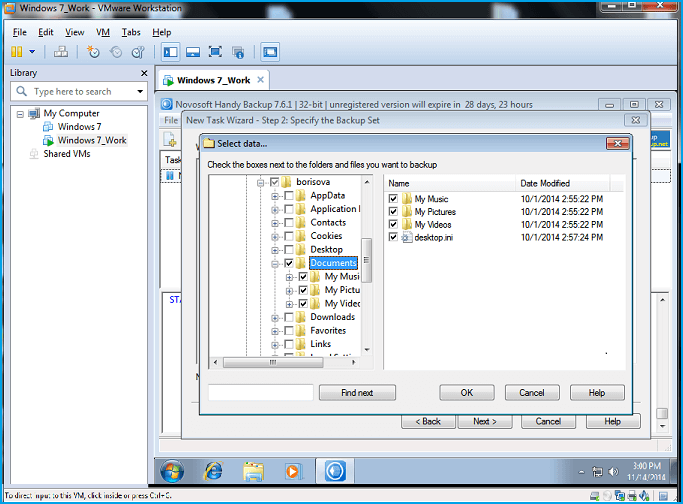683x504 pixels.
Task: Uncheck My Music in the file list
Action: [393, 199]
